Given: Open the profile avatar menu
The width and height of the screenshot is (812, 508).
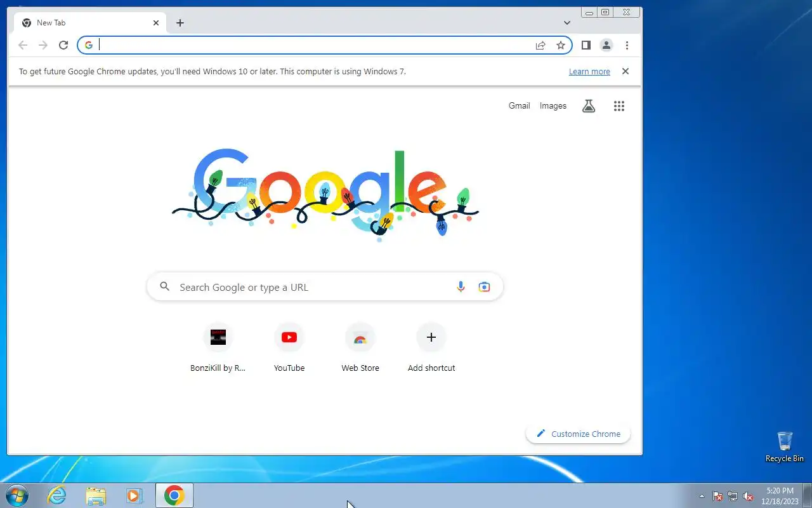Looking at the screenshot, I should [x=606, y=45].
